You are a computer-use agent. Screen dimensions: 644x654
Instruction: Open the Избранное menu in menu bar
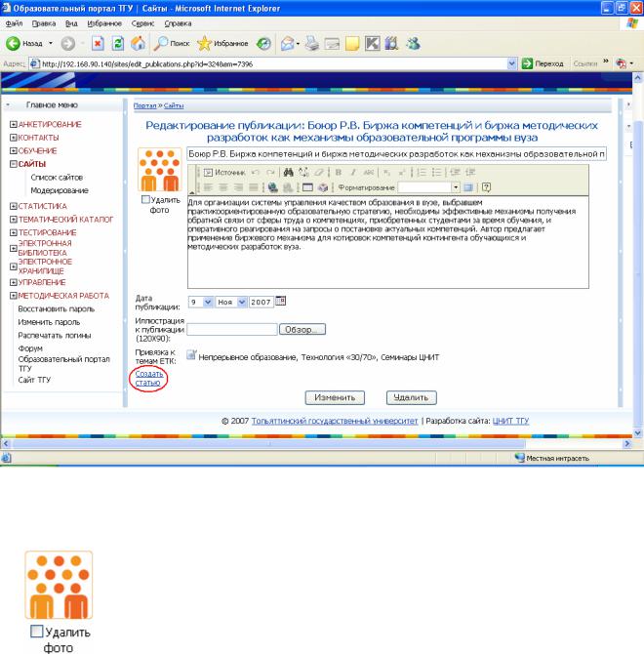(104, 23)
